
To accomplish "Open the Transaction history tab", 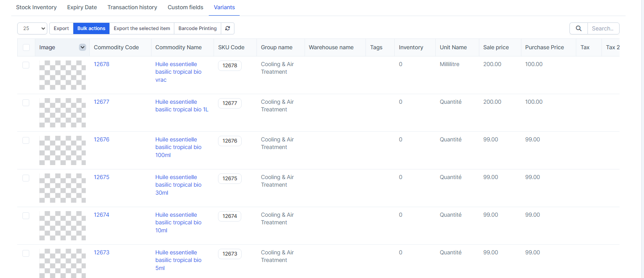I will coord(132,7).
